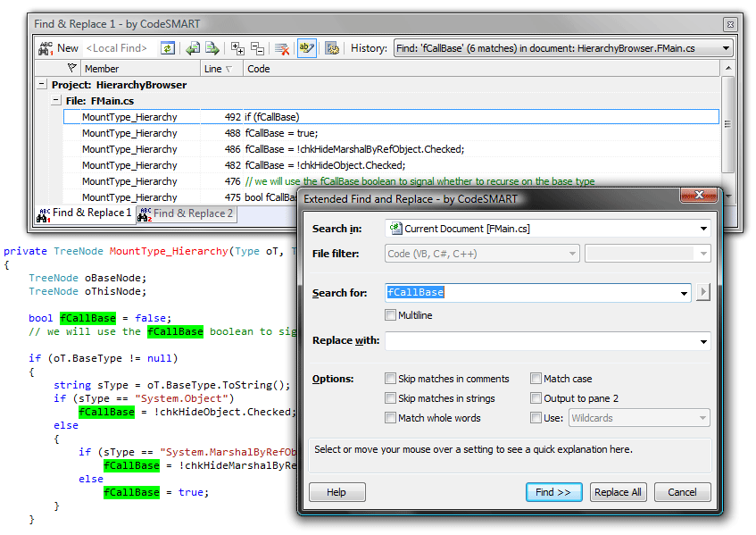Enable Match whole words option
The width and height of the screenshot is (756, 535).
(x=390, y=417)
